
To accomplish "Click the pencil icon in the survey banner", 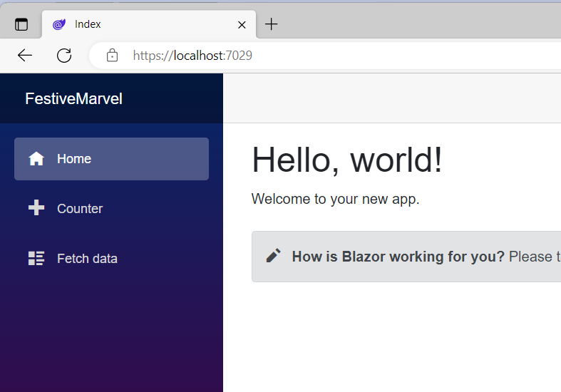I will 273,256.
